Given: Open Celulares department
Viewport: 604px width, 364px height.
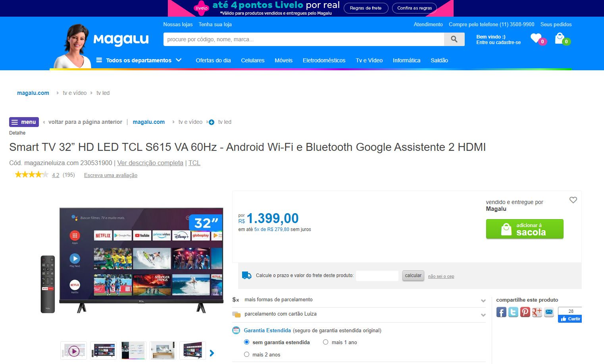Looking at the screenshot, I should (253, 60).
